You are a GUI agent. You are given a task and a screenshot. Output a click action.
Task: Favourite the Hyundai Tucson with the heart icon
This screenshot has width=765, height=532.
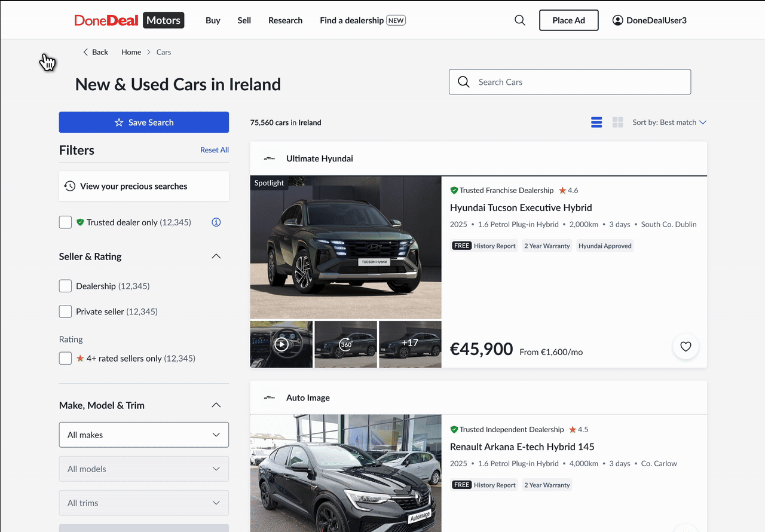pyautogui.click(x=686, y=346)
